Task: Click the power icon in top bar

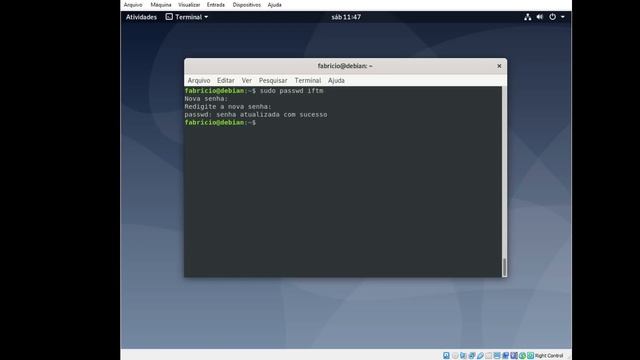Action: click(x=552, y=17)
